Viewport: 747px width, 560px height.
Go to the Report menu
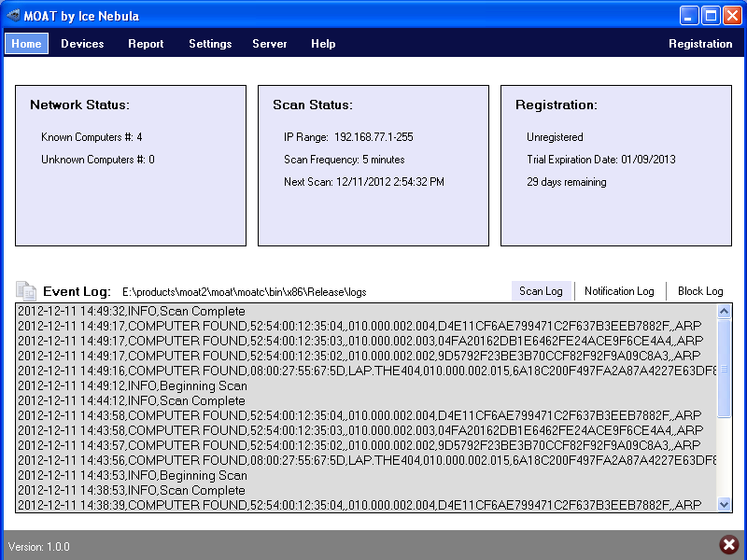click(146, 43)
